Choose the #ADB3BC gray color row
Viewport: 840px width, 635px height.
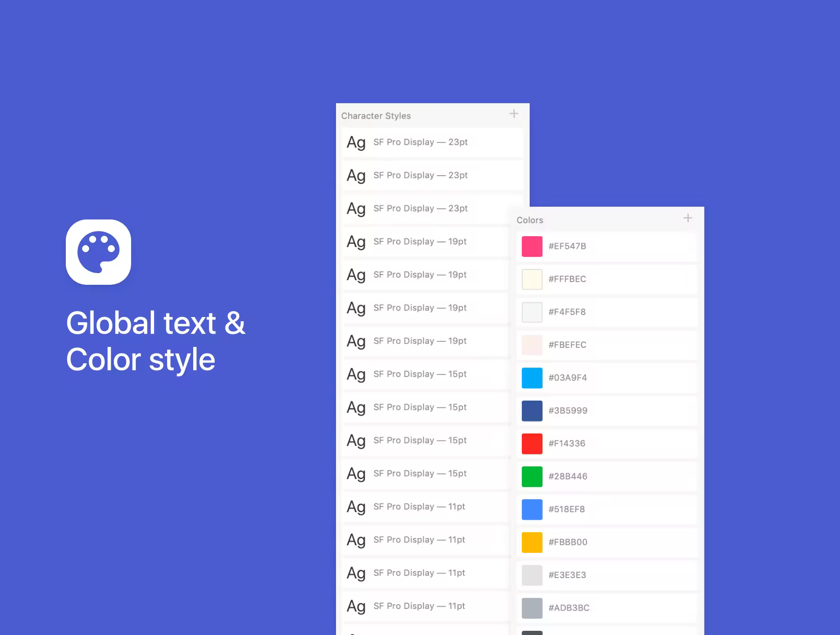[607, 608]
